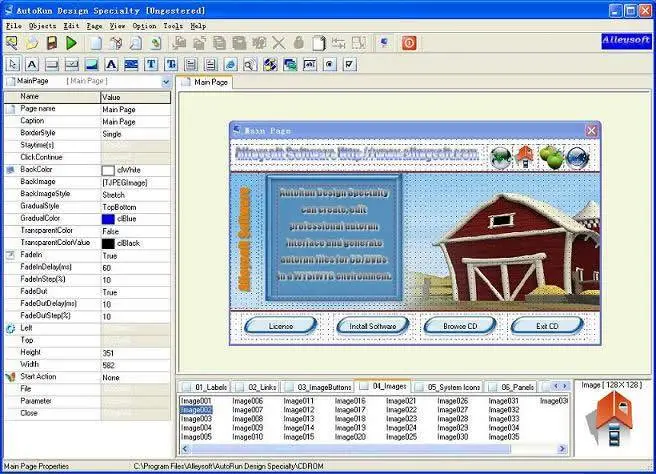Click the GradualColor clBlue swatch
Screen dimensions: 656x474
108,219
